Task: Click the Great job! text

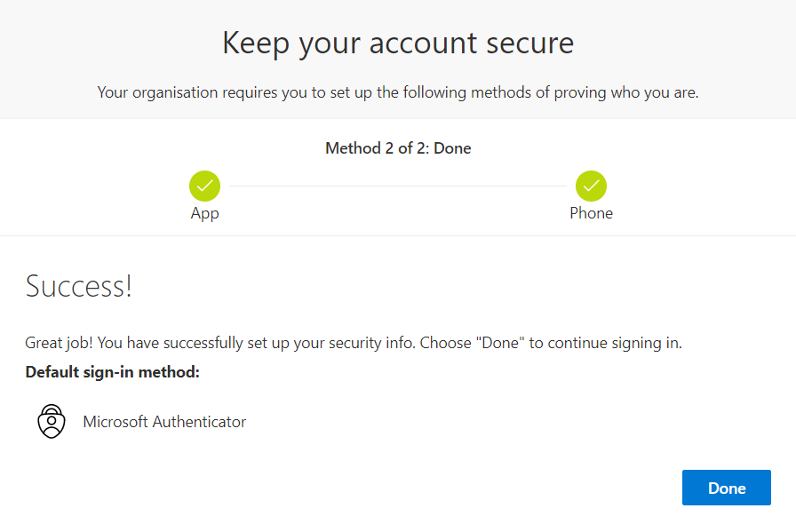Action: (59, 343)
